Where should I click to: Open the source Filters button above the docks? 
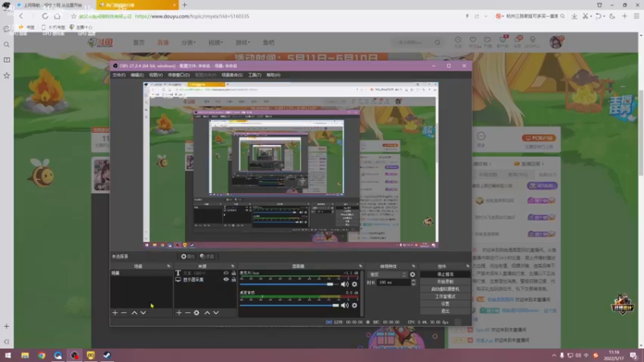[x=208, y=257]
